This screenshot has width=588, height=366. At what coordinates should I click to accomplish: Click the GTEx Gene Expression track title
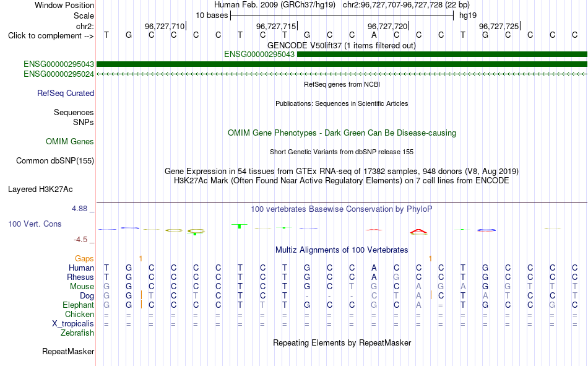[x=342, y=171]
